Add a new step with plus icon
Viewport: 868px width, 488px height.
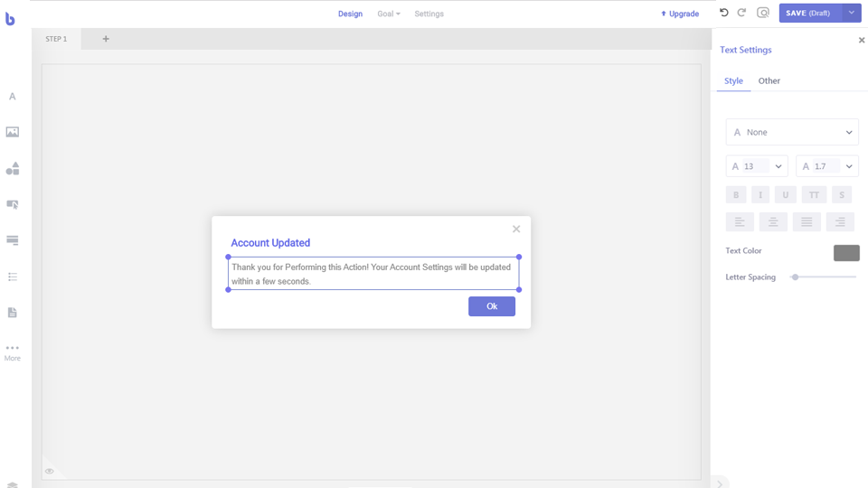(x=106, y=39)
